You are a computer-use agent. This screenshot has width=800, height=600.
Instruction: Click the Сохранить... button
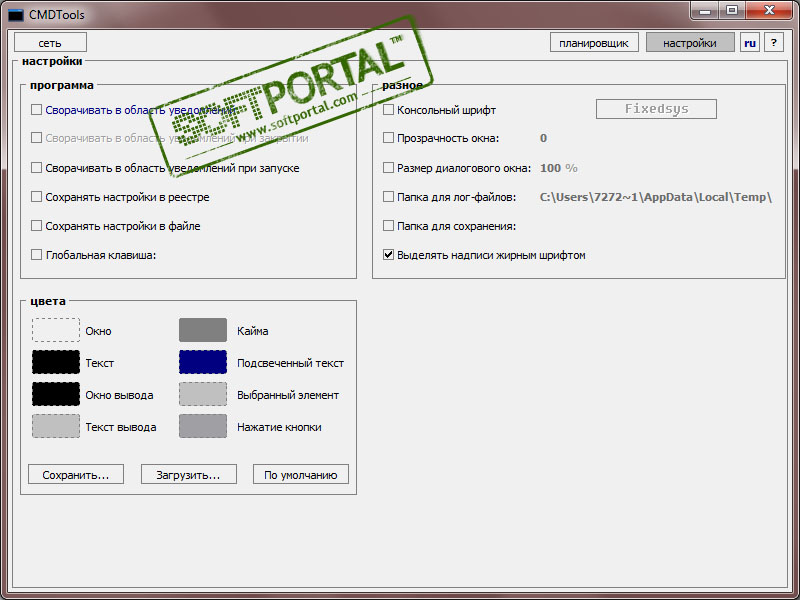(76, 474)
